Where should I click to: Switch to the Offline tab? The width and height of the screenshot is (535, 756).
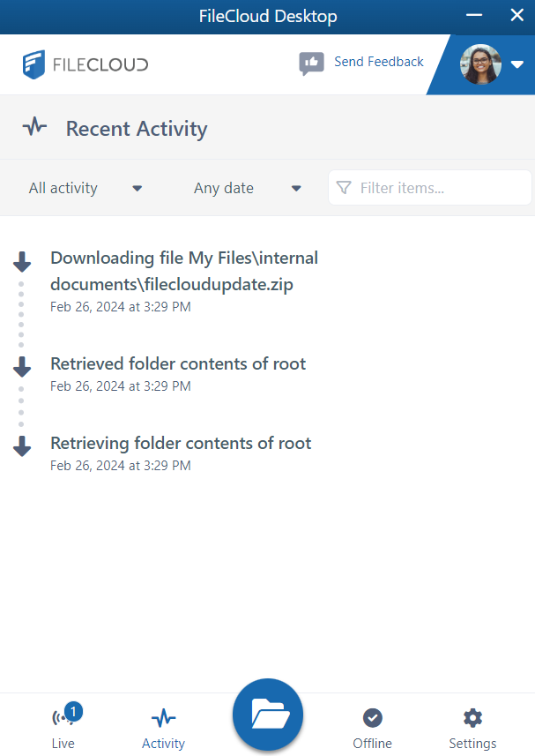[x=372, y=725]
